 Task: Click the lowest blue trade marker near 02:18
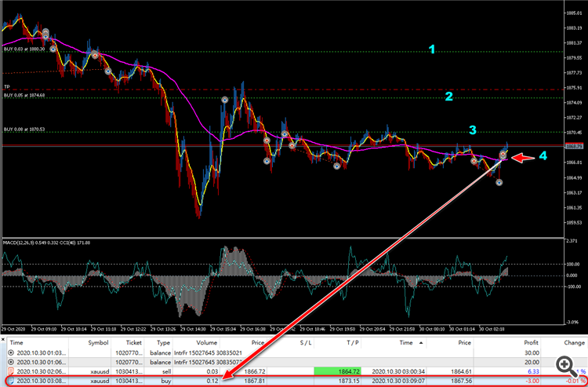pos(499,182)
